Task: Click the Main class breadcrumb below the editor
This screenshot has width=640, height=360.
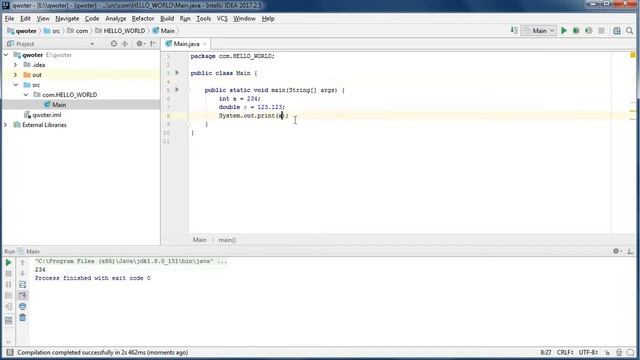Action: pos(200,240)
